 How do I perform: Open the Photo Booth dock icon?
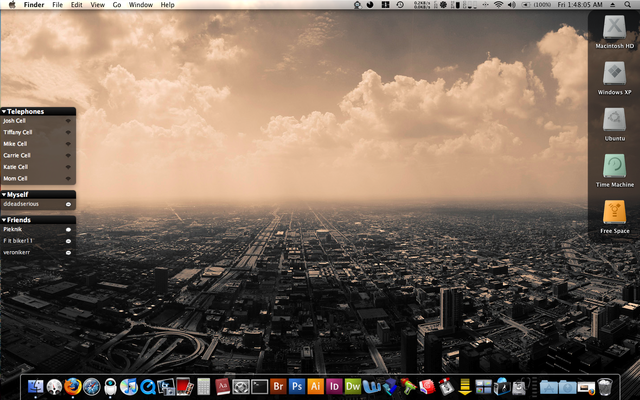(184, 386)
